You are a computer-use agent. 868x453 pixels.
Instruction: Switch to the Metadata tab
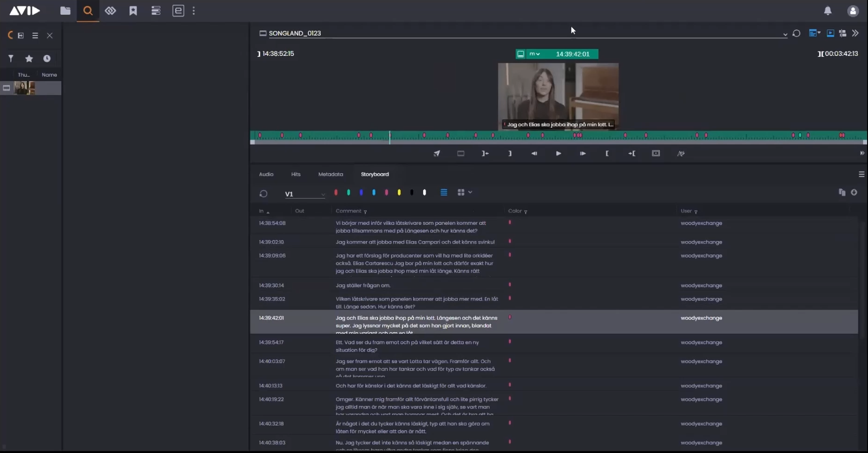tap(330, 174)
